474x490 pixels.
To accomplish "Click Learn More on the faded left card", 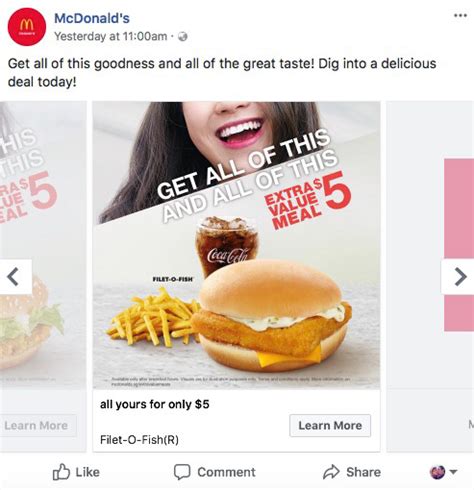I will 36,425.
